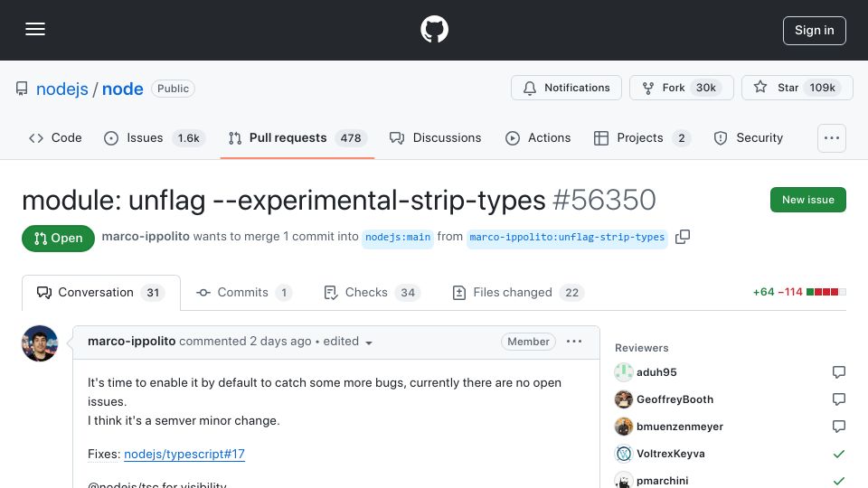Open the Projects tab
The image size is (868, 488).
tap(642, 137)
